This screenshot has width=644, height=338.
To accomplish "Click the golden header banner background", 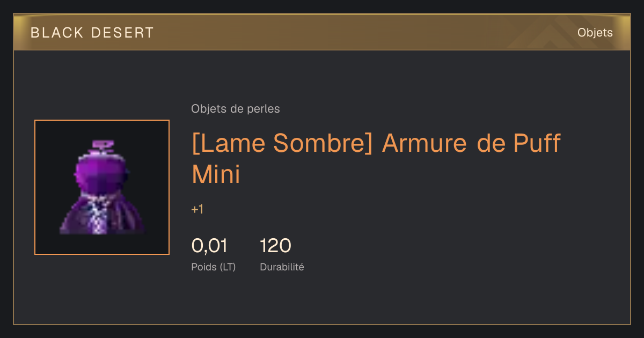I will pos(322,33).
